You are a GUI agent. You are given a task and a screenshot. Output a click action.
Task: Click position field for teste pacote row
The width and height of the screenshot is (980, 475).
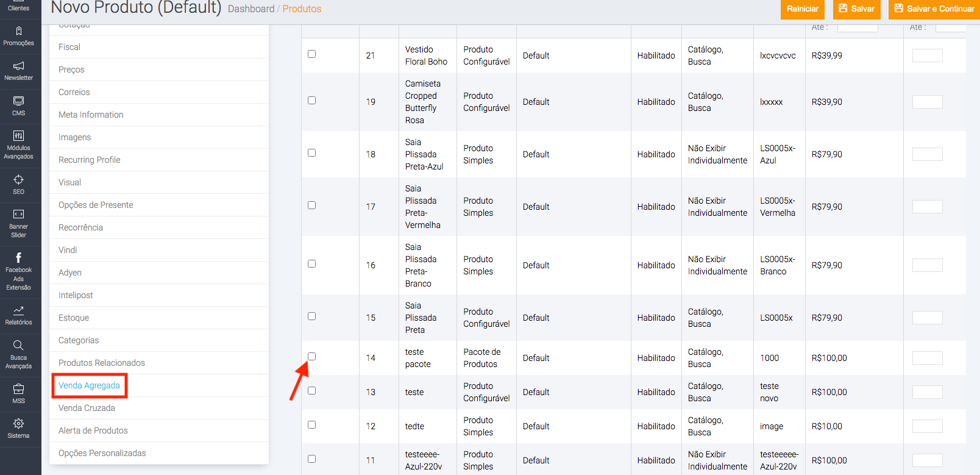(927, 358)
